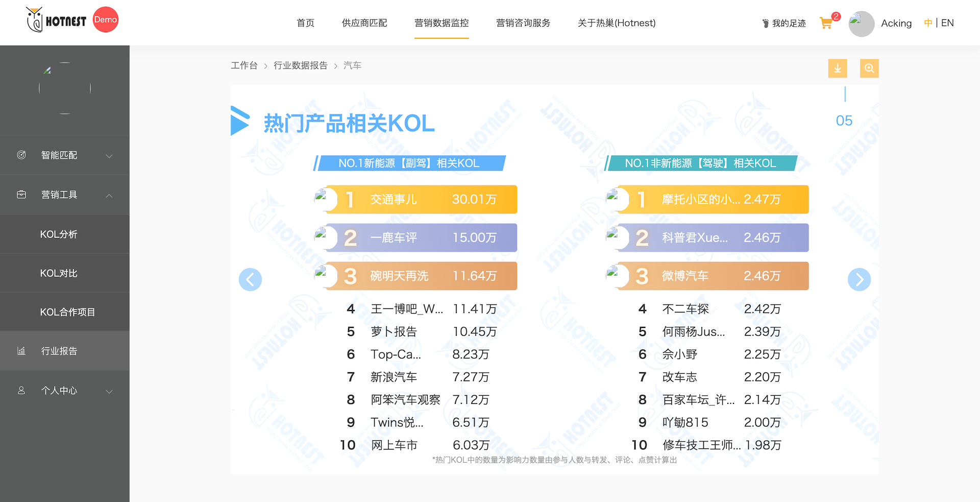The height and width of the screenshot is (502, 980).
Task: Open the Acking user avatar
Action: click(861, 23)
